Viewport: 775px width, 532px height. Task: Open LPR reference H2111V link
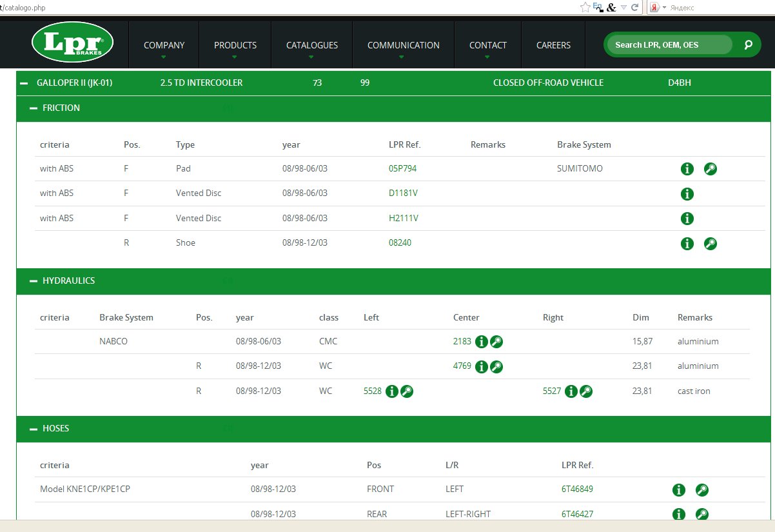tap(404, 218)
